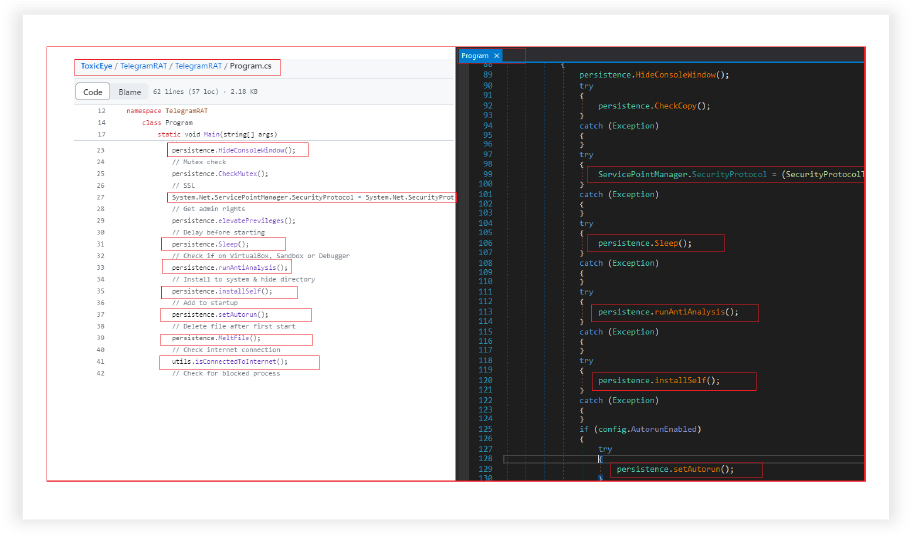The width and height of the screenshot is (911, 534).
Task: Click 'static void Main(string[] args)' line
Action: 217,134
